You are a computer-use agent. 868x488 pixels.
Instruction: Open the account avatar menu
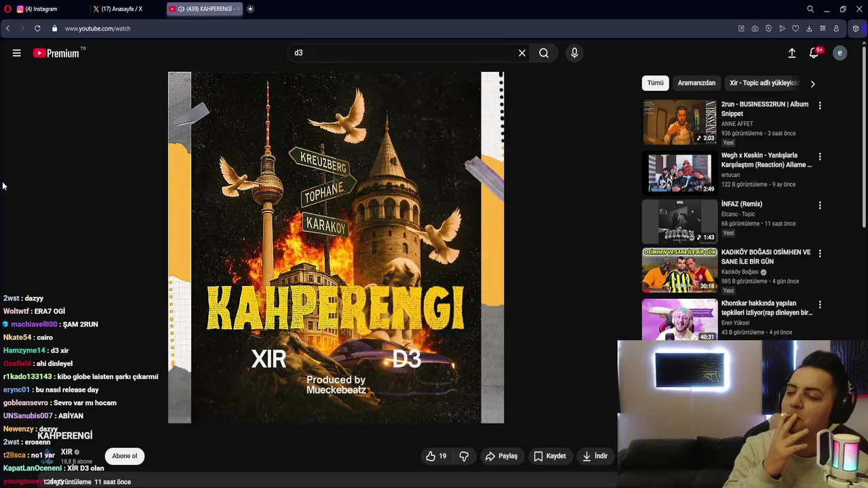[840, 53]
